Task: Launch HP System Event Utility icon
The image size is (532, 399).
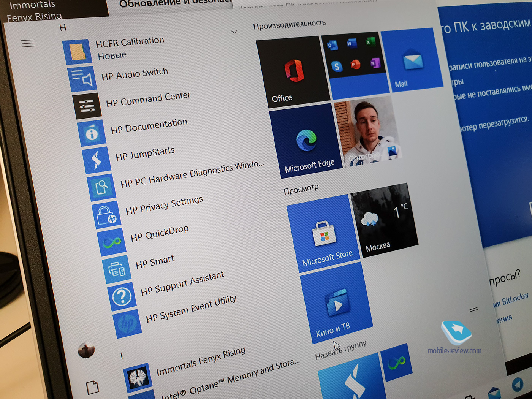Action: pyautogui.click(x=127, y=324)
